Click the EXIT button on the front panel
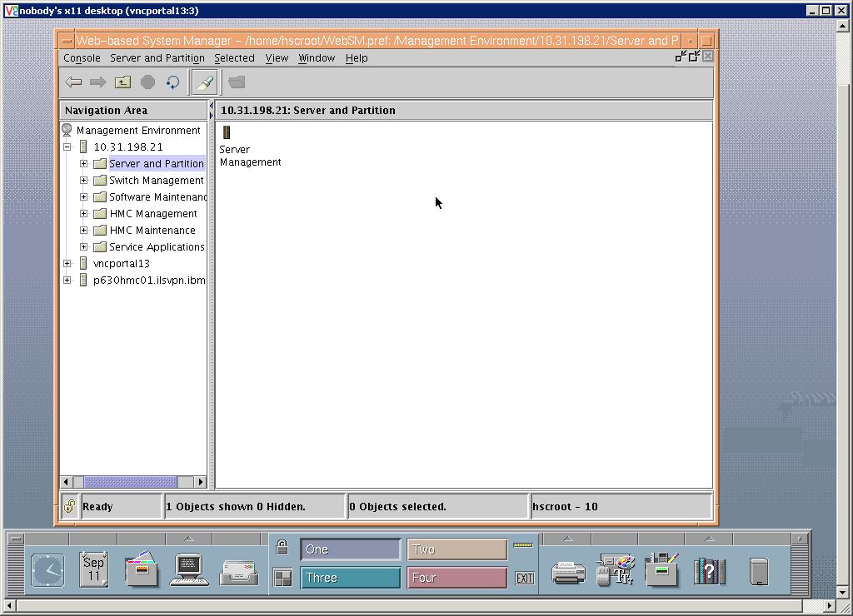Viewport: 853px width, 616px height. click(524, 577)
